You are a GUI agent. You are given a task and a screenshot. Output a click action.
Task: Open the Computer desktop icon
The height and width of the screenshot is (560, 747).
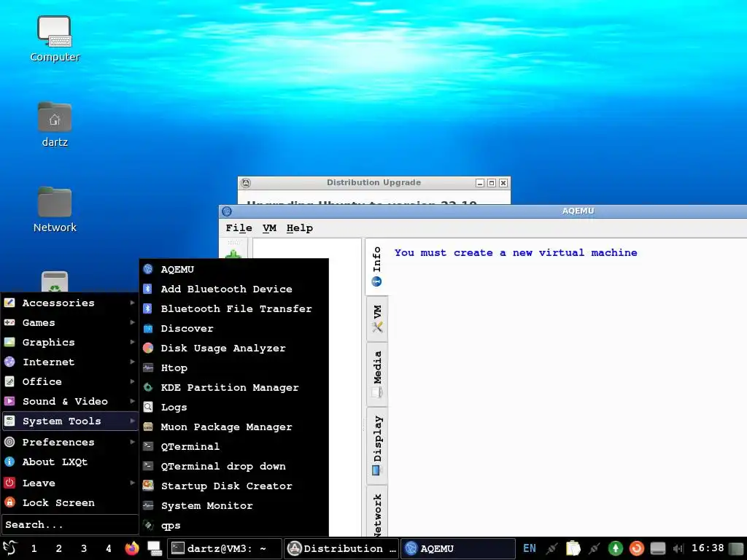pyautogui.click(x=55, y=39)
